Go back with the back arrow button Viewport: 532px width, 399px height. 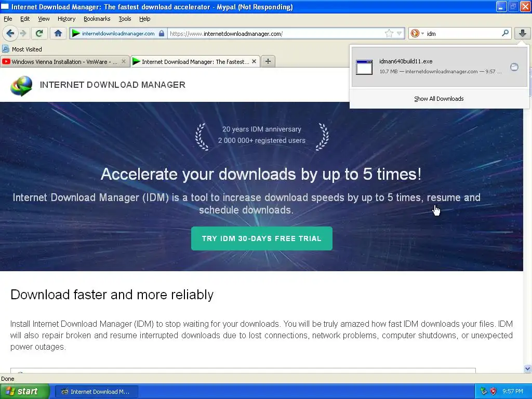point(10,33)
